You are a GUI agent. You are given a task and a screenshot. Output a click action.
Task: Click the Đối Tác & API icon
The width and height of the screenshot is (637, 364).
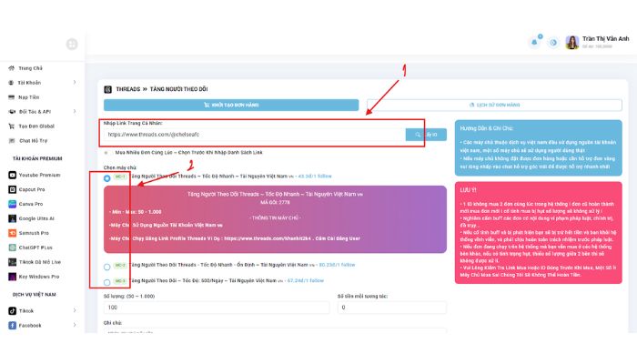pos(12,111)
